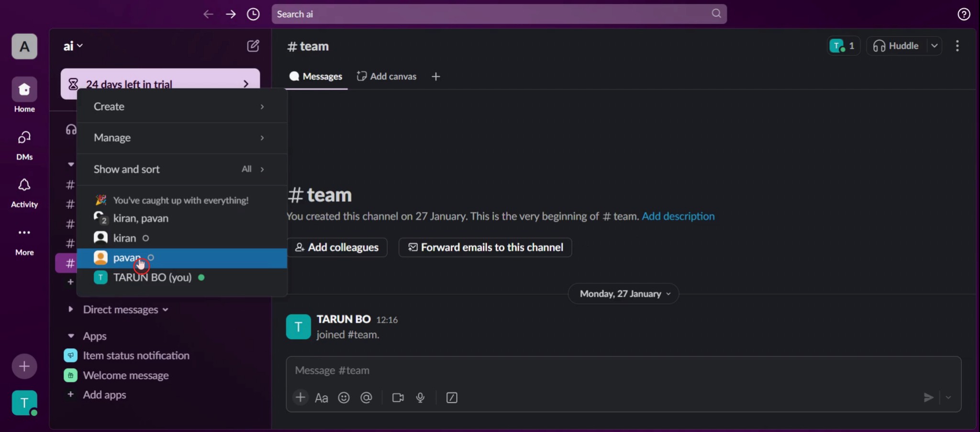980x432 pixels.
Task: Open text formatting with the Aa icon
Action: [321, 398]
